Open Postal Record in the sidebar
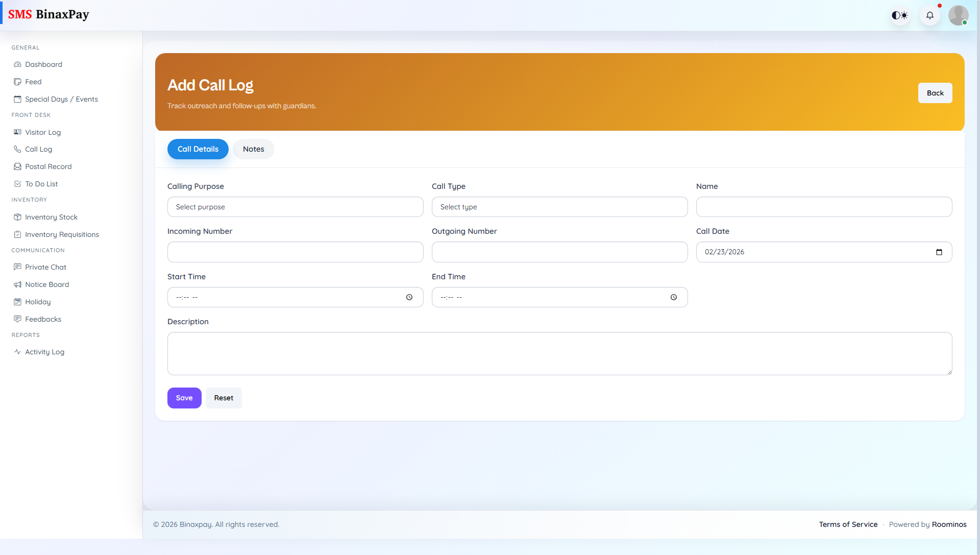The width and height of the screenshot is (980, 555). 48,166
